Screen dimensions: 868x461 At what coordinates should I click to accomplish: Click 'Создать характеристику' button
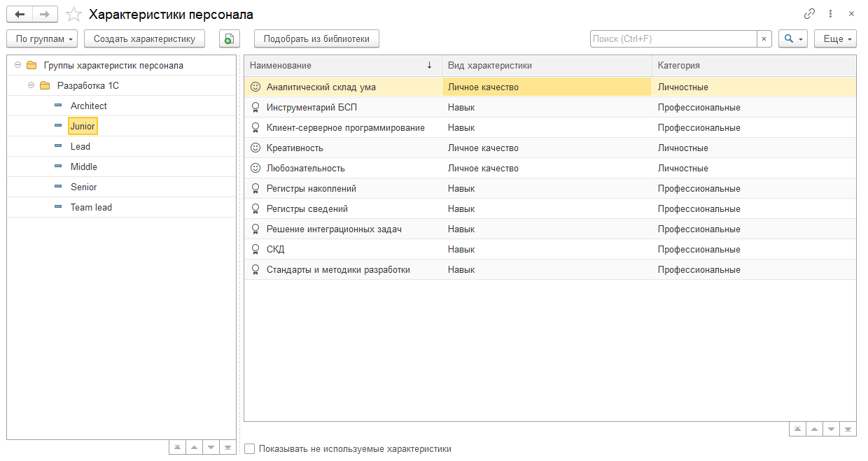pos(144,39)
